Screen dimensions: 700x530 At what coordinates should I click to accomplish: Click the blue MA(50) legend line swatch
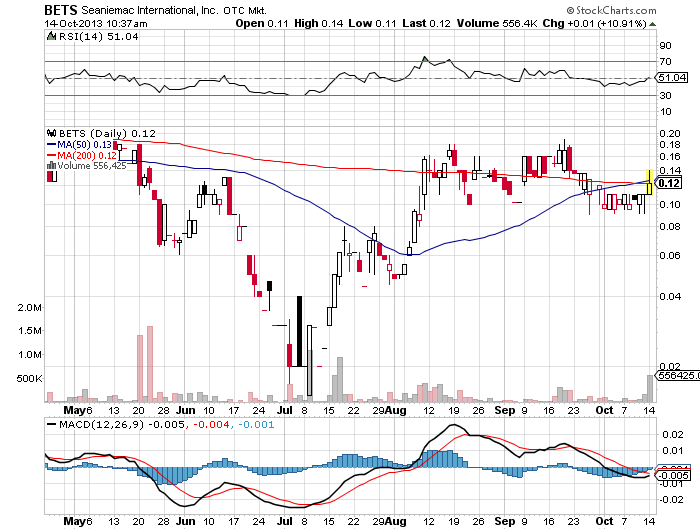(x=51, y=145)
